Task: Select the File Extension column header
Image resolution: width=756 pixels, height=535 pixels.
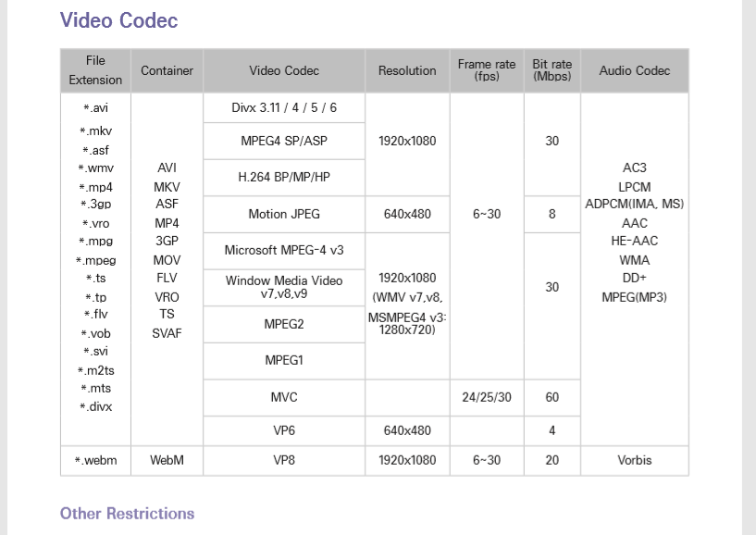Action: coord(95,70)
